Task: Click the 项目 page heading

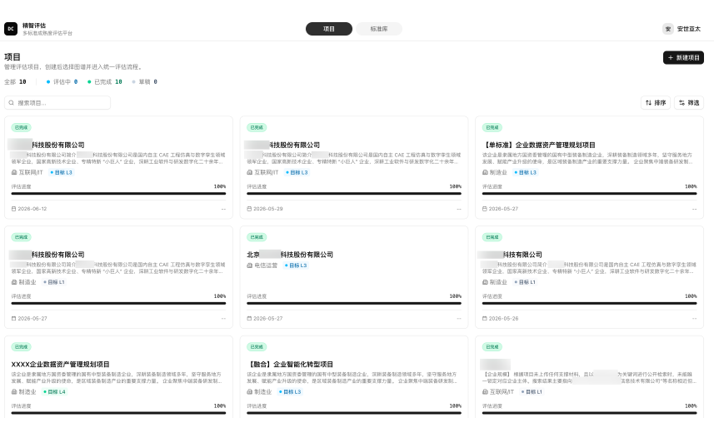Action: pos(12,57)
